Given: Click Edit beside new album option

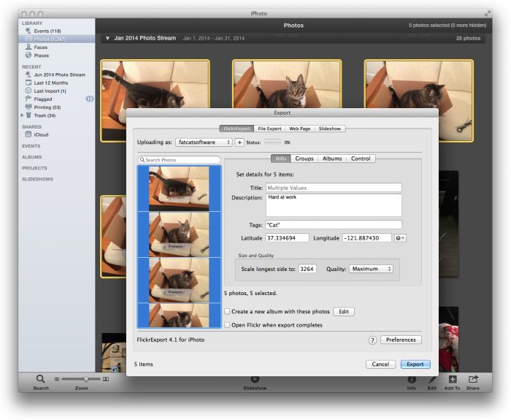Looking at the screenshot, I should (x=344, y=311).
